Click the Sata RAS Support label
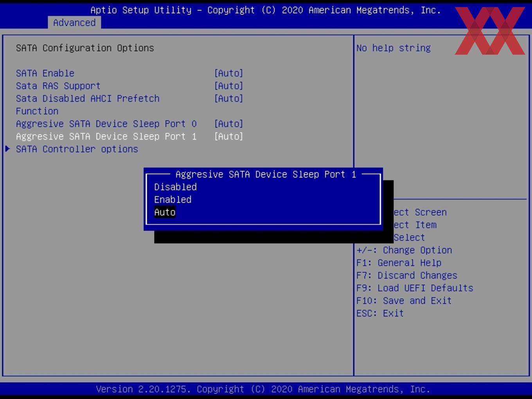The image size is (532, 399). click(x=58, y=86)
